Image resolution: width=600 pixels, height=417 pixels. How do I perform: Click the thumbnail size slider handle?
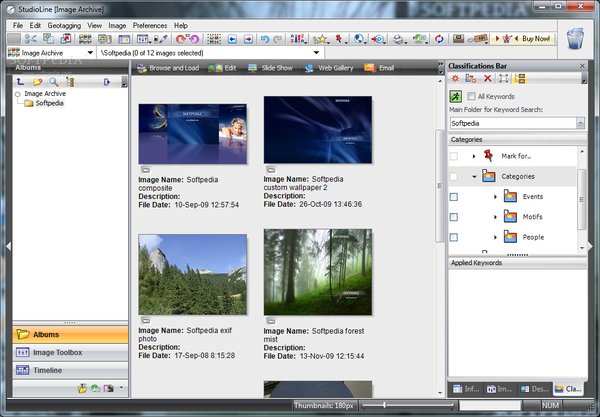click(x=385, y=405)
